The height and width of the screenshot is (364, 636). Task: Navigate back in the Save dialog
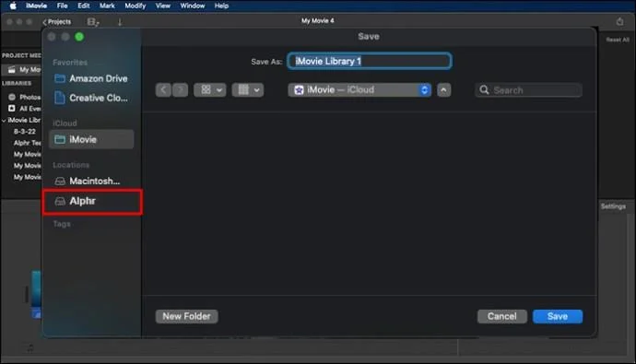(163, 90)
